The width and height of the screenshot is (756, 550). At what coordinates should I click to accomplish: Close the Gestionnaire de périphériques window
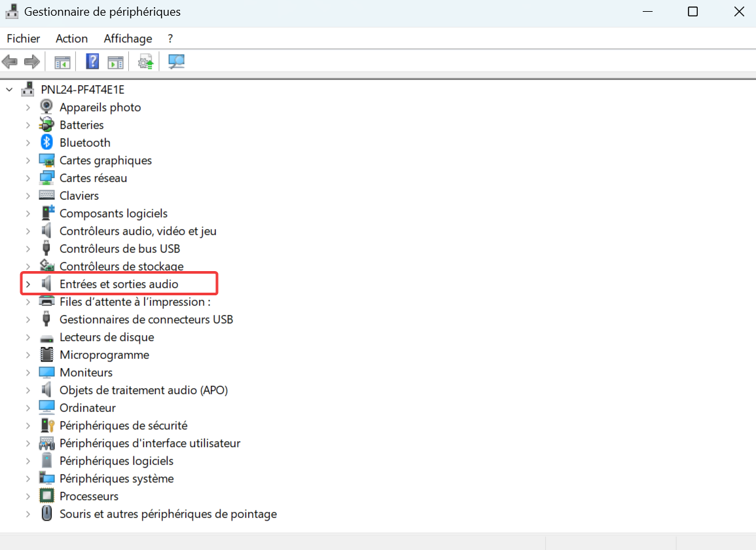pyautogui.click(x=739, y=12)
